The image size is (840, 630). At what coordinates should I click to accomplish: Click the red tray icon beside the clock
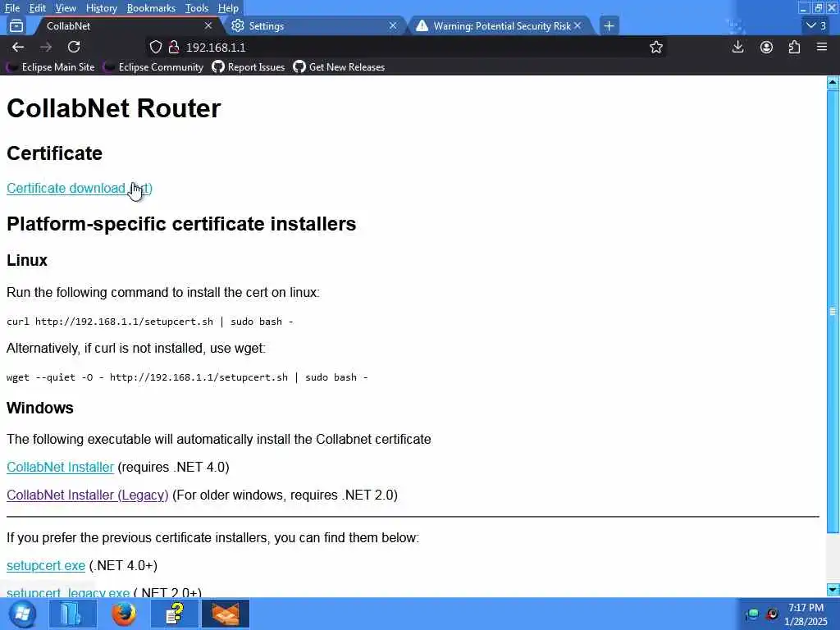(x=772, y=614)
